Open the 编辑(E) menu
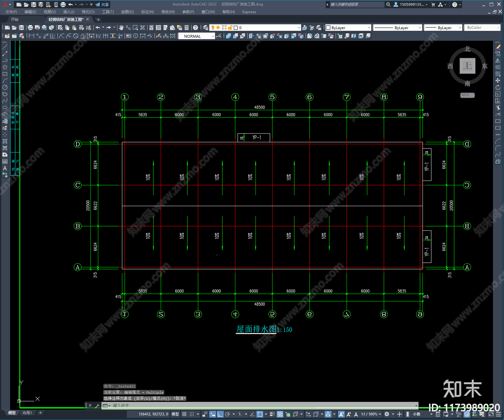The height and width of the screenshot is (420, 504). point(31,12)
